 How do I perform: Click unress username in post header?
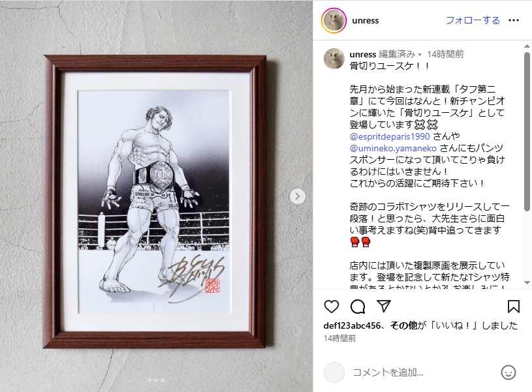click(x=366, y=21)
